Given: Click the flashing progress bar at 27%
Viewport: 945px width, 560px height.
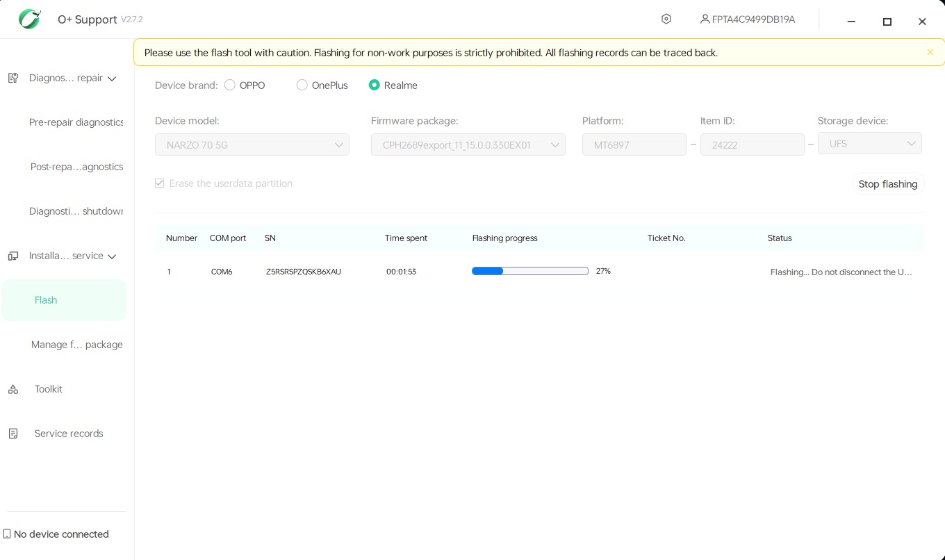Looking at the screenshot, I should (x=530, y=271).
